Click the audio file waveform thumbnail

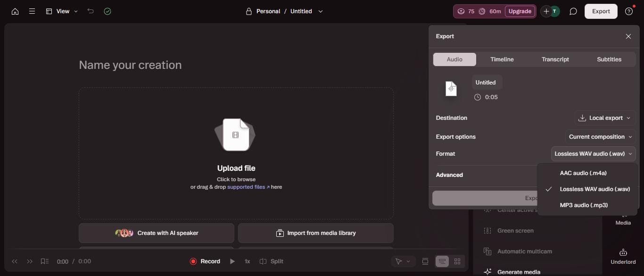click(x=451, y=89)
